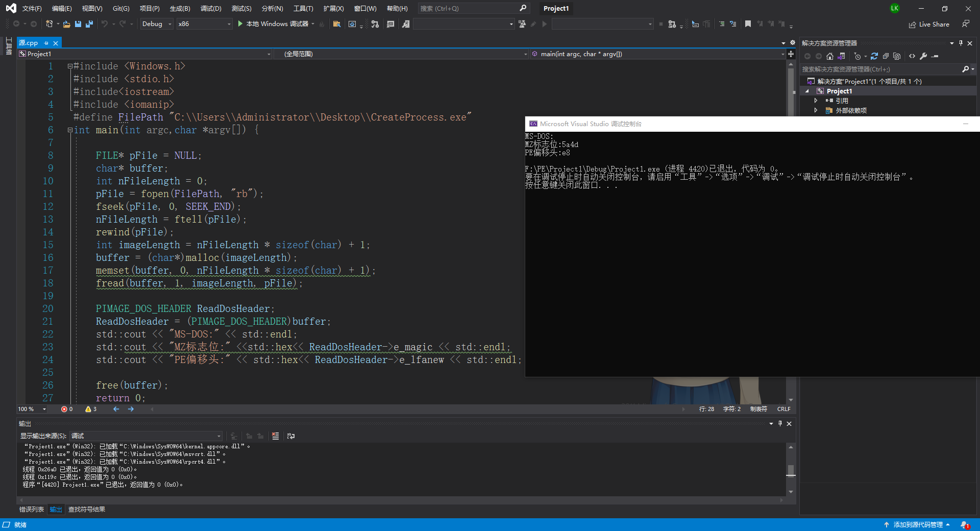The width and height of the screenshot is (980, 531).
Task: Click the 搜索 (Ctrl+Q) search box
Action: pos(473,8)
